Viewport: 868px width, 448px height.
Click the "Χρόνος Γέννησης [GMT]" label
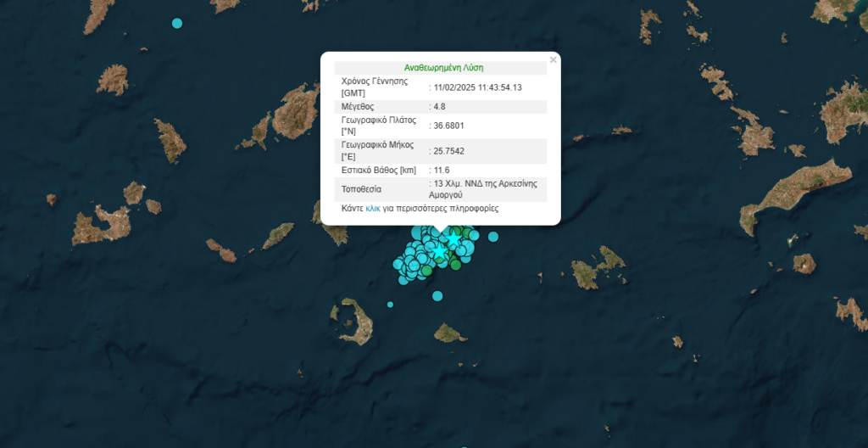pyautogui.click(x=375, y=87)
